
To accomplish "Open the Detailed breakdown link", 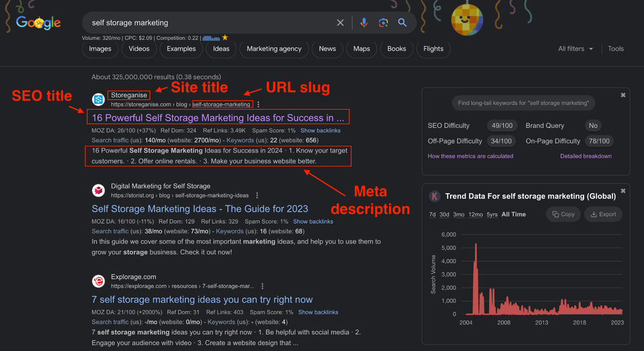I will tap(585, 156).
